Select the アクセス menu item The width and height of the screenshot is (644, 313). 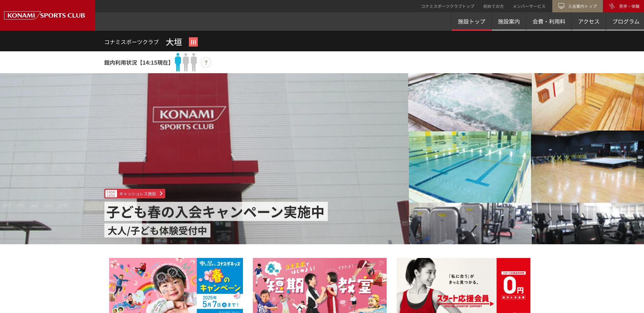point(589,22)
